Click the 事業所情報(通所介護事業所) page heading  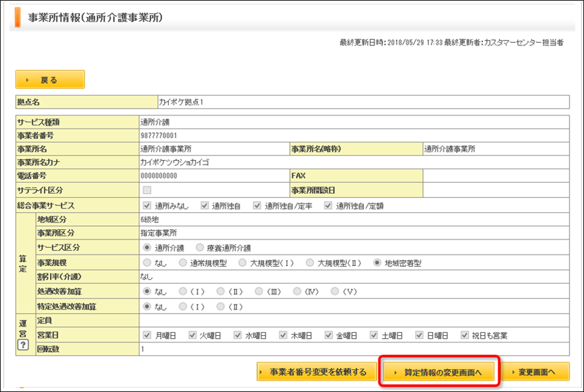[x=95, y=18]
